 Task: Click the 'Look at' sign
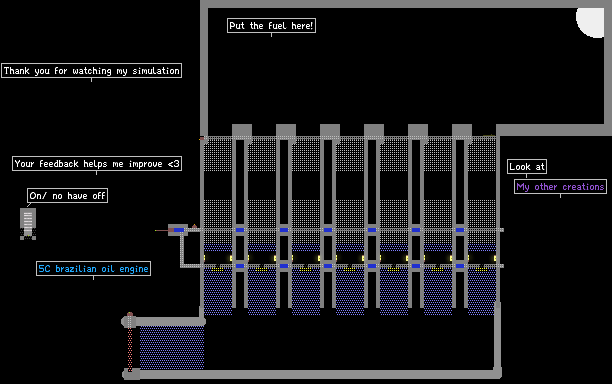(x=527, y=167)
